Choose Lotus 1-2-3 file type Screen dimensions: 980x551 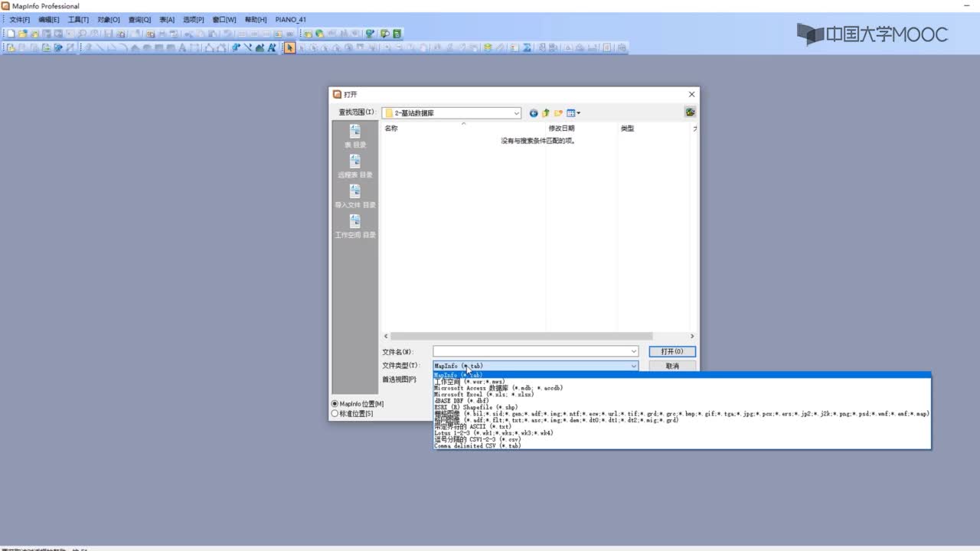tap(681, 432)
